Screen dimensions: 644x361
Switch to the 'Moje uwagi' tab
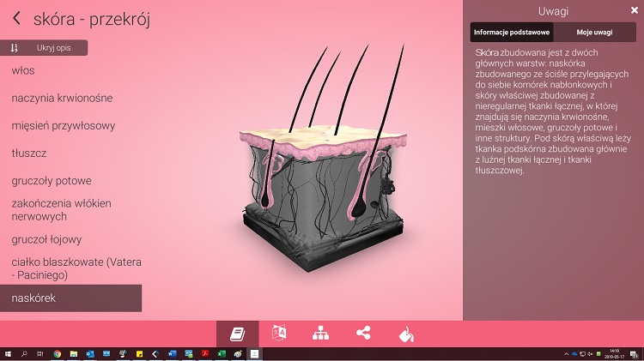(x=593, y=32)
